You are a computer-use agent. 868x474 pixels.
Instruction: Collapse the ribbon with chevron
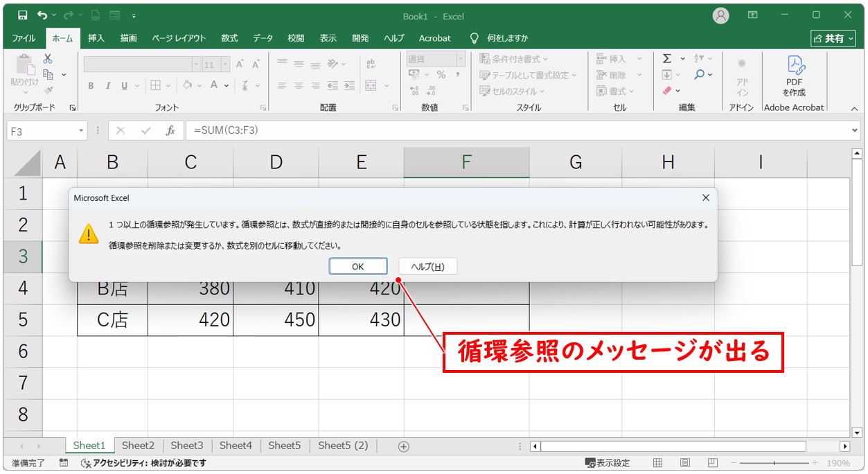(x=854, y=109)
